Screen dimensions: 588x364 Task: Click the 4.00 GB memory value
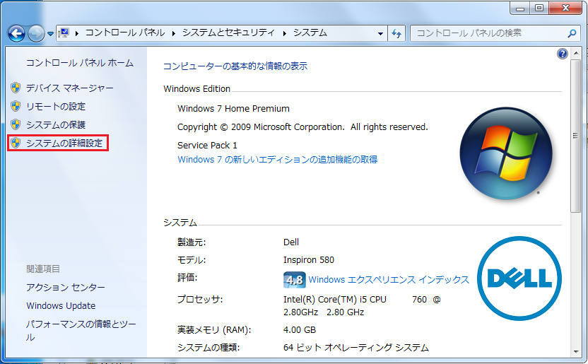click(x=300, y=330)
